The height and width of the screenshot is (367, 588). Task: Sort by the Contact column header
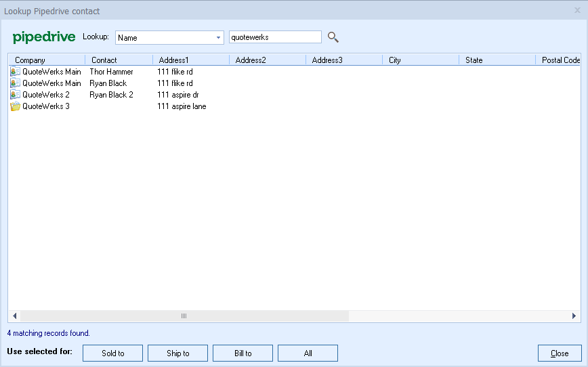pyautogui.click(x=119, y=60)
